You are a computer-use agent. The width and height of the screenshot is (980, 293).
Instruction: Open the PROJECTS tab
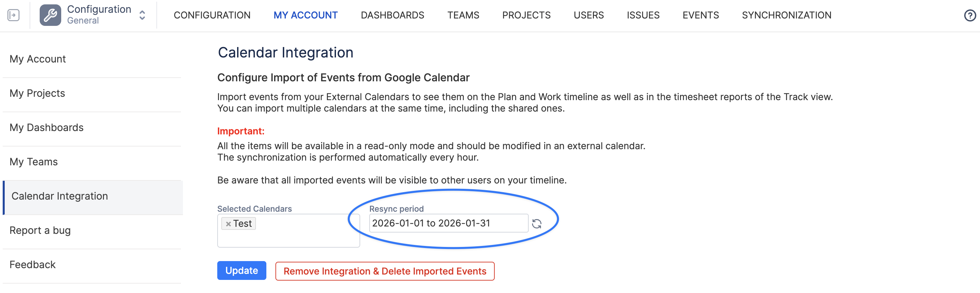[526, 15]
